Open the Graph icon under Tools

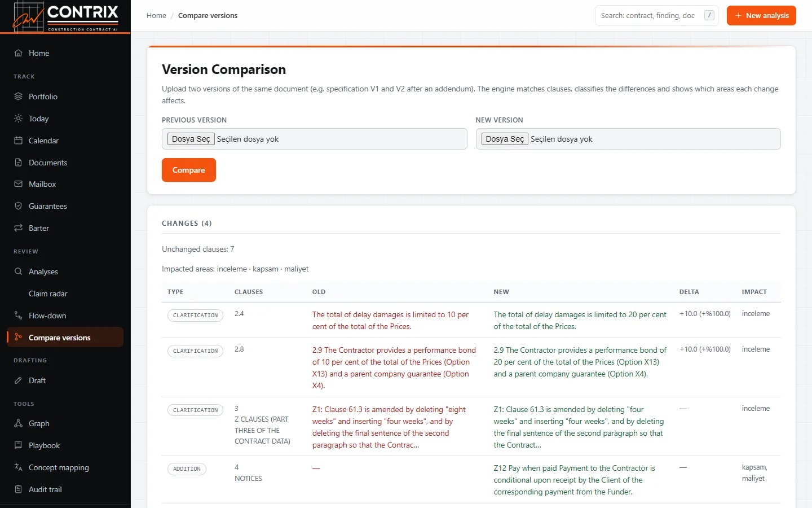(18, 423)
